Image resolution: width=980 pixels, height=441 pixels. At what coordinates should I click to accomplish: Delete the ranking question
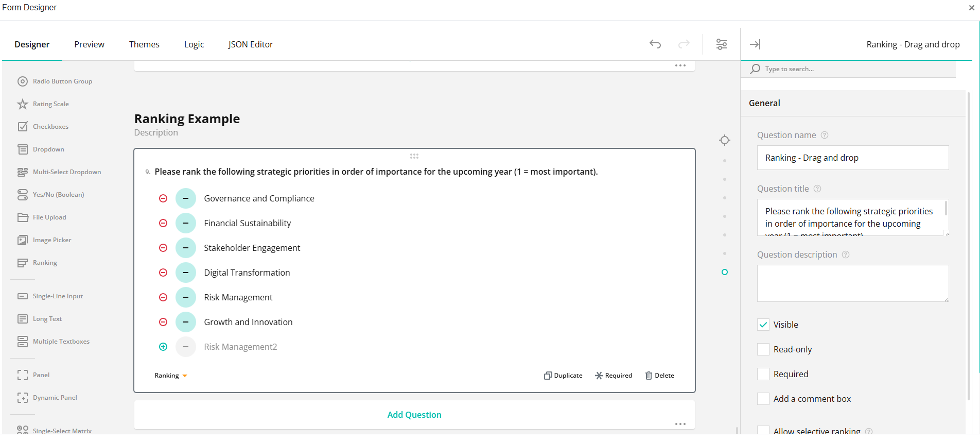click(660, 376)
